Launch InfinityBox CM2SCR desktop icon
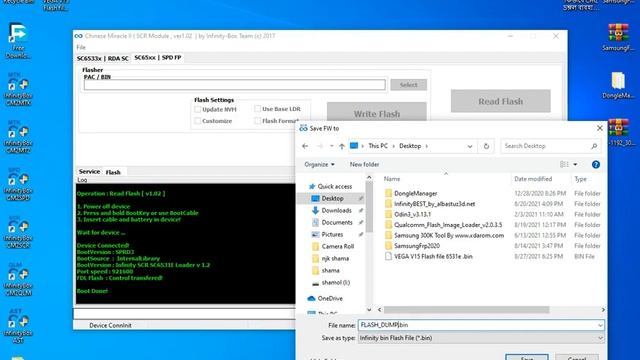The height and width of the screenshot is (360, 640). point(18,232)
